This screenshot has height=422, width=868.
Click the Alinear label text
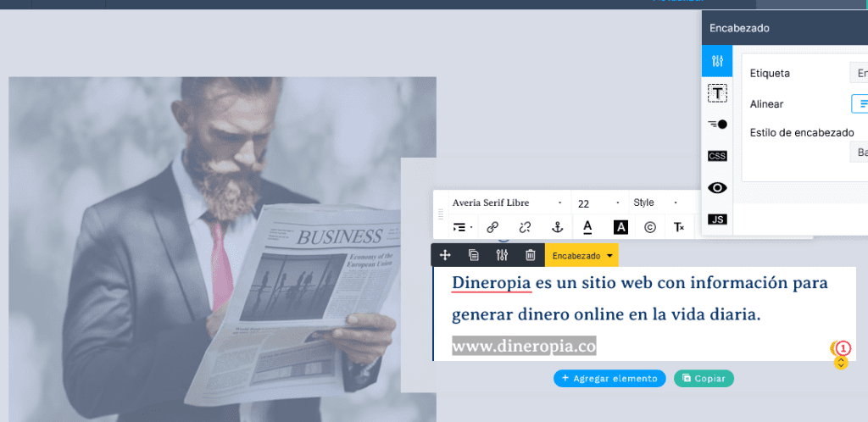pyautogui.click(x=766, y=104)
